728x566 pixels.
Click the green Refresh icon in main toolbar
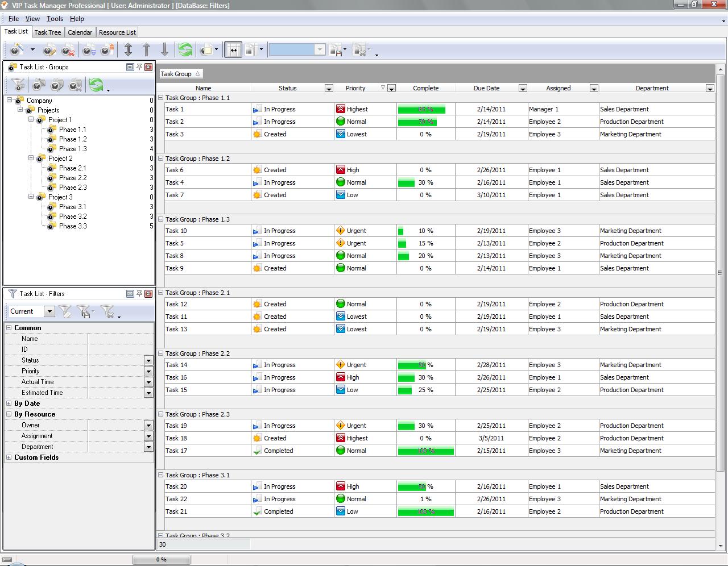pos(185,50)
